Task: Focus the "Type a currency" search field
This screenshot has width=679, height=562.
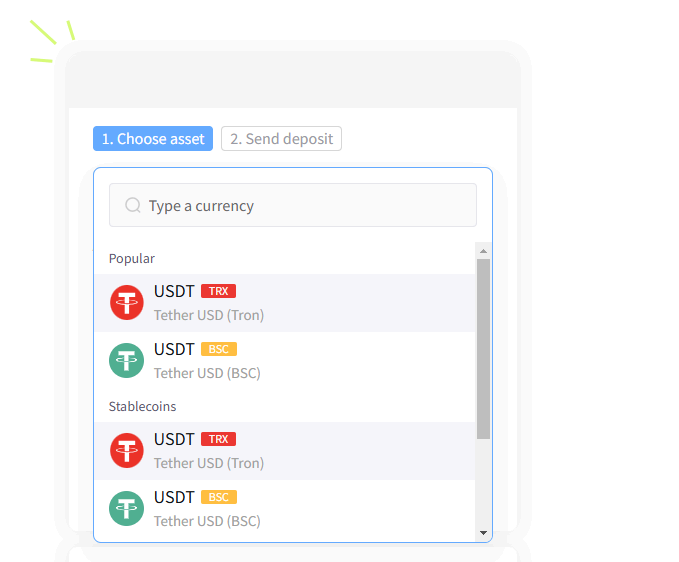Action: (x=300, y=205)
